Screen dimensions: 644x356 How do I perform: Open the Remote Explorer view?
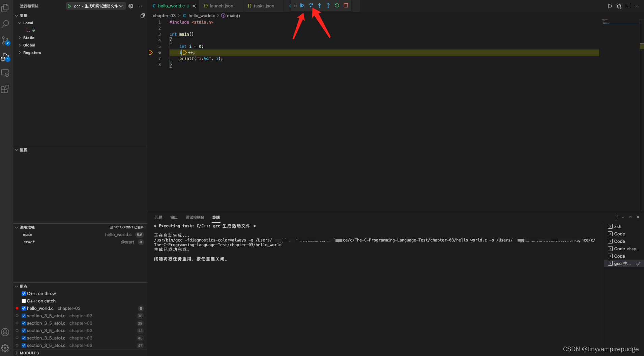[5, 73]
